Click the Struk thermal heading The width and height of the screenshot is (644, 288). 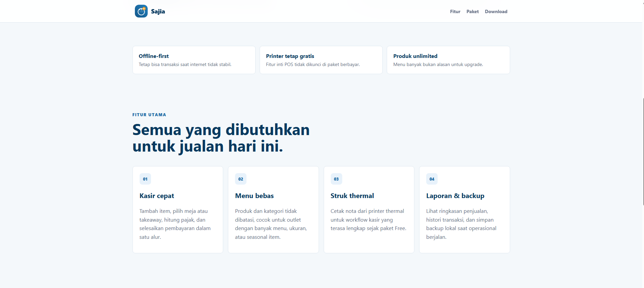[x=352, y=196]
